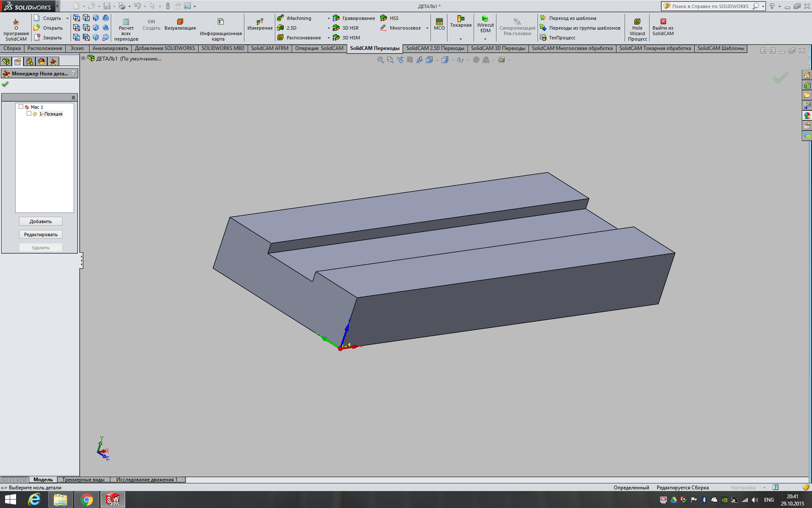Screen dimensions: 812x508
Task: Expand the ДЕТАЛЬ1 tree node
Action: click(83, 58)
